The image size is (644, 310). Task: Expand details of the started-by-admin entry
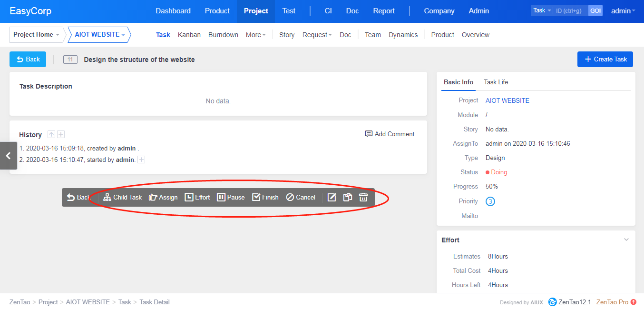click(x=141, y=160)
